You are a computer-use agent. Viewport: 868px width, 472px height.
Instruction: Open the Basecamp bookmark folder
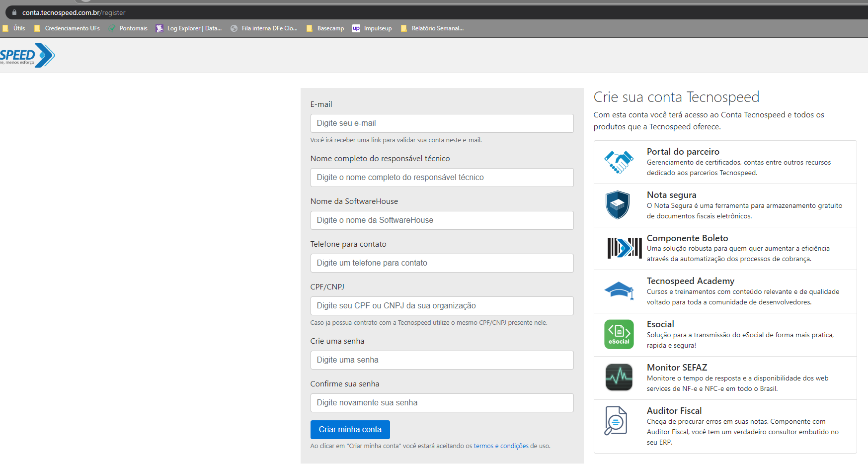click(x=325, y=28)
